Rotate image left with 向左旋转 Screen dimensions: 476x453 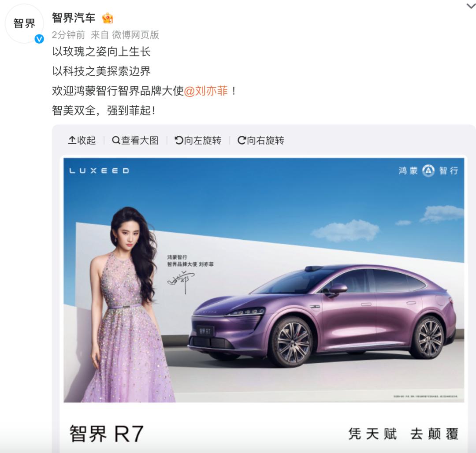click(198, 140)
